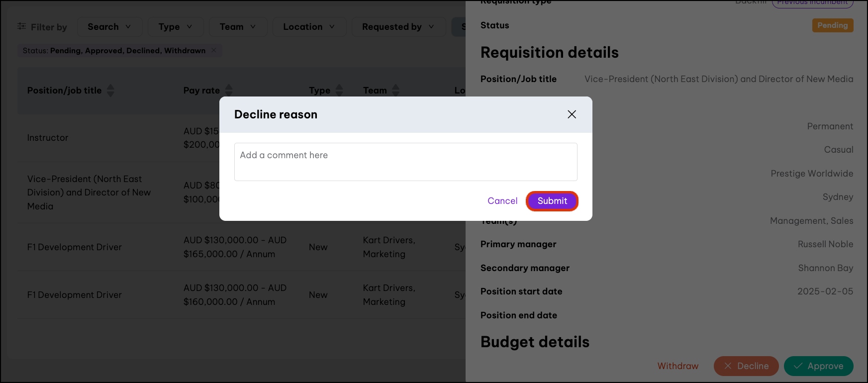Click the Submit button
The height and width of the screenshot is (383, 868).
552,201
